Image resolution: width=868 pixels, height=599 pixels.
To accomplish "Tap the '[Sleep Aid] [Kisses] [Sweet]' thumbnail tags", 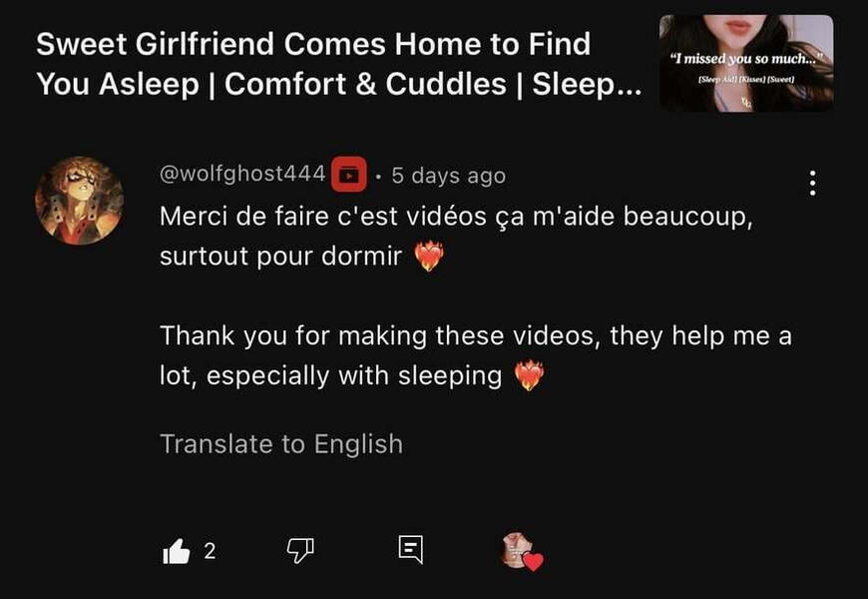I will pyautogui.click(x=746, y=79).
